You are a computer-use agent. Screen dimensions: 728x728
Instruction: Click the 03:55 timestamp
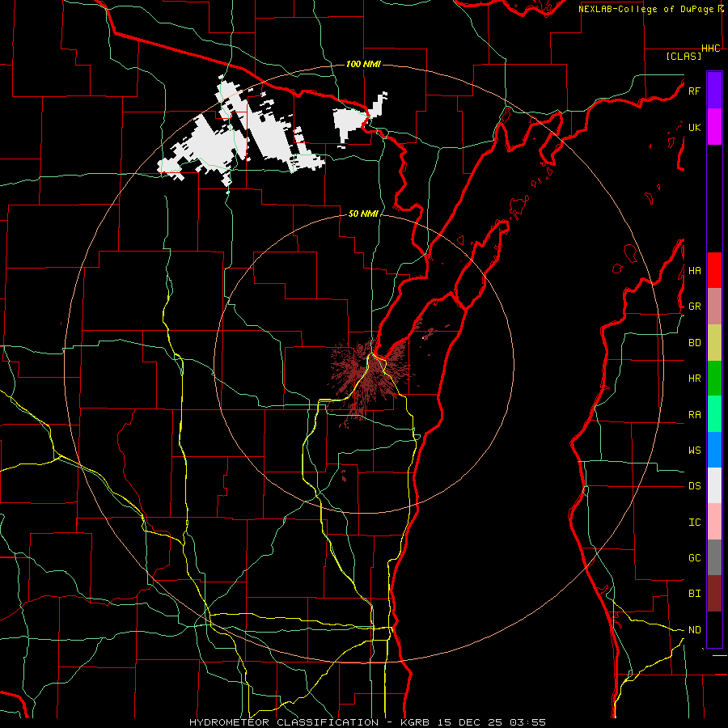[527, 722]
